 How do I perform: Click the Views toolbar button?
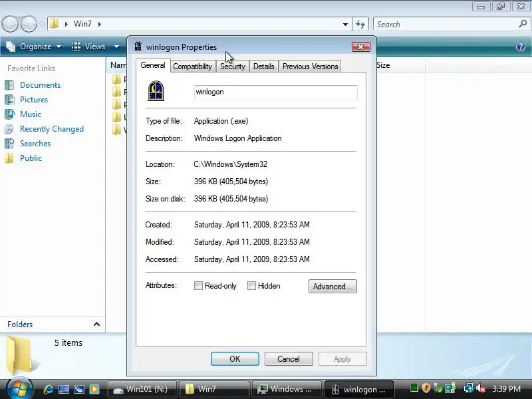click(x=90, y=47)
